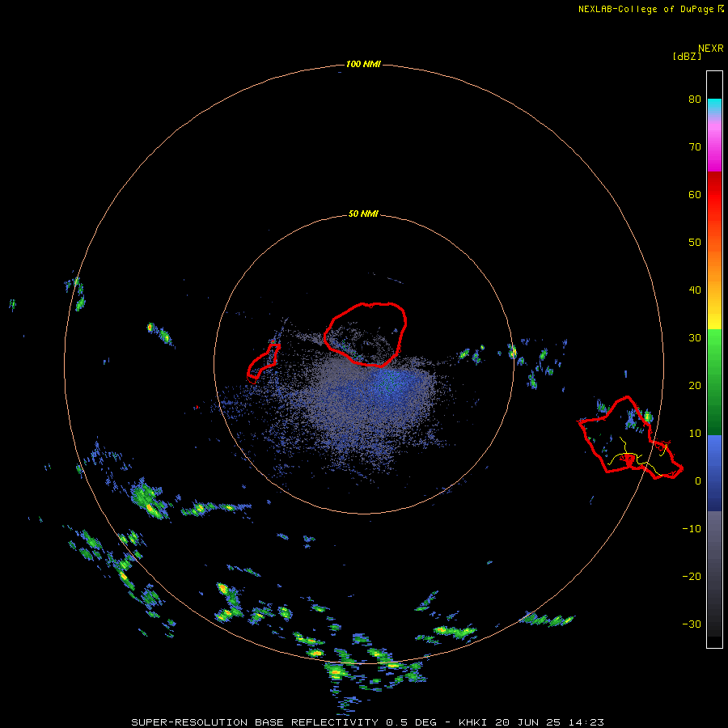Click the 30 value on the dBZ scale

tap(695, 338)
